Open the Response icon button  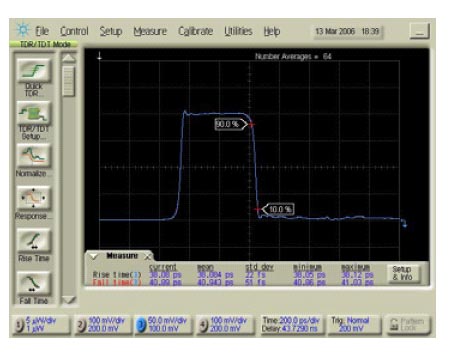pos(34,198)
